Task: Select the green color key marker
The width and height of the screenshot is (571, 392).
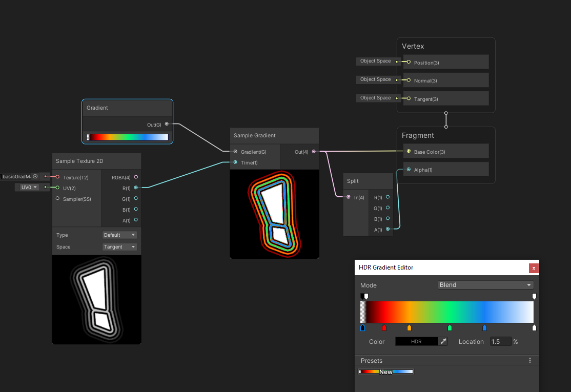Action: pos(450,328)
